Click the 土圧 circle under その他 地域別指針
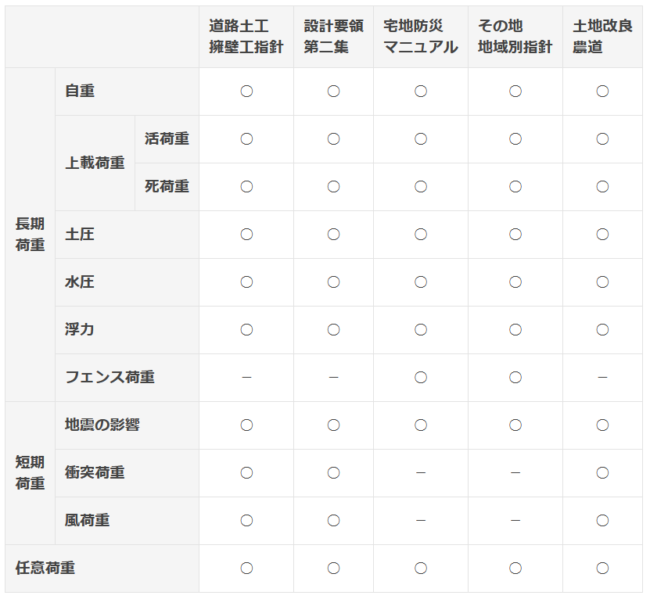The height and width of the screenshot is (599, 650). [515, 234]
